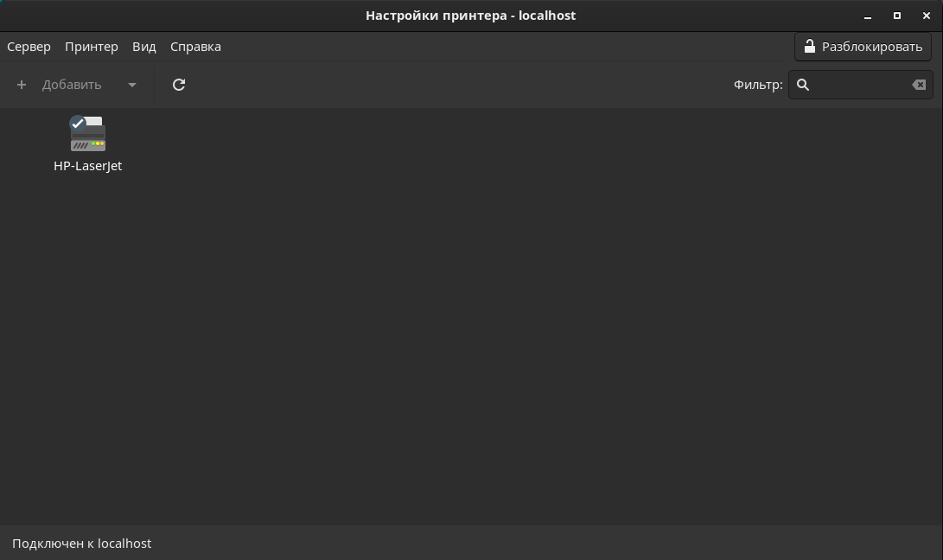This screenshot has width=943, height=560.
Task: Click the default checkmark badge on the printer
Action: (x=78, y=123)
